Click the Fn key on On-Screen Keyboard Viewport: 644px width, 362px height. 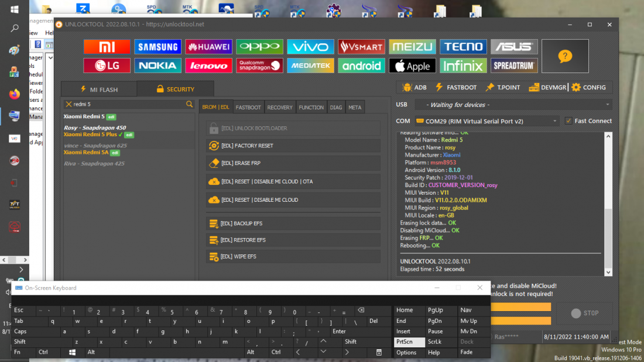point(23,352)
